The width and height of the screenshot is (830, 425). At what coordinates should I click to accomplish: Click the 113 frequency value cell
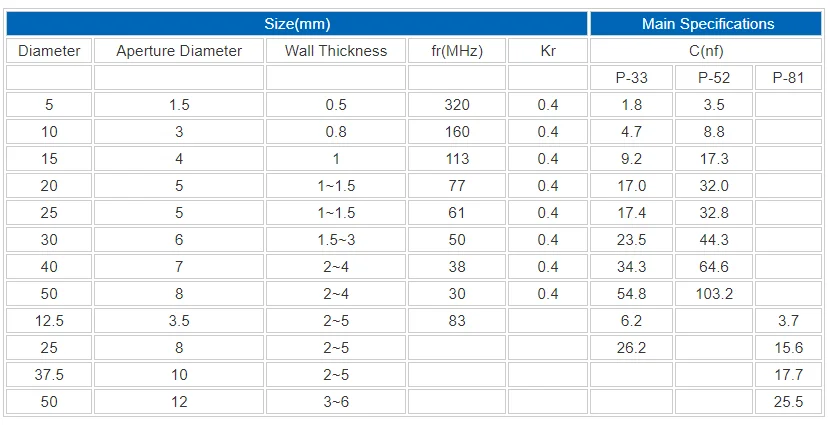[456, 159]
